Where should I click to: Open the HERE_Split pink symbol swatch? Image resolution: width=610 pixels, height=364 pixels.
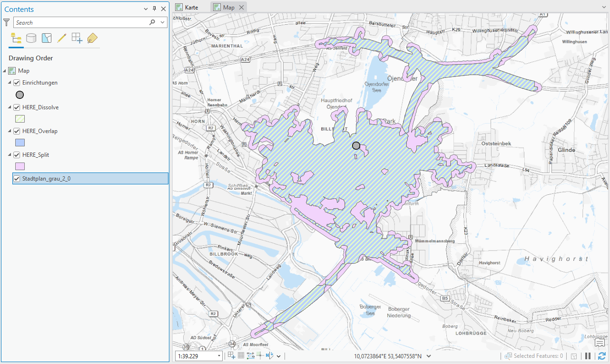(20, 166)
